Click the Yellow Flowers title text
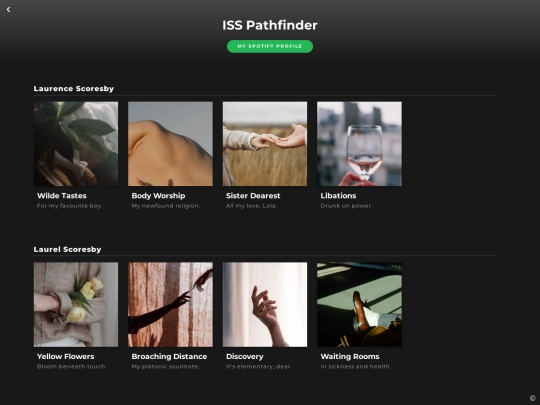The width and height of the screenshot is (540, 405). click(x=65, y=356)
